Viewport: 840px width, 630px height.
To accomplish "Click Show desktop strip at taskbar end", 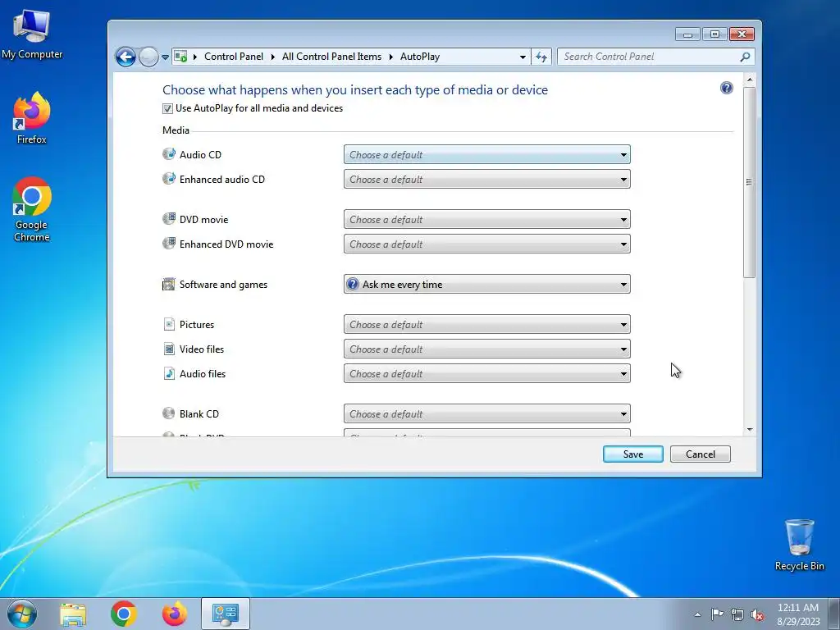I will click(x=834, y=614).
